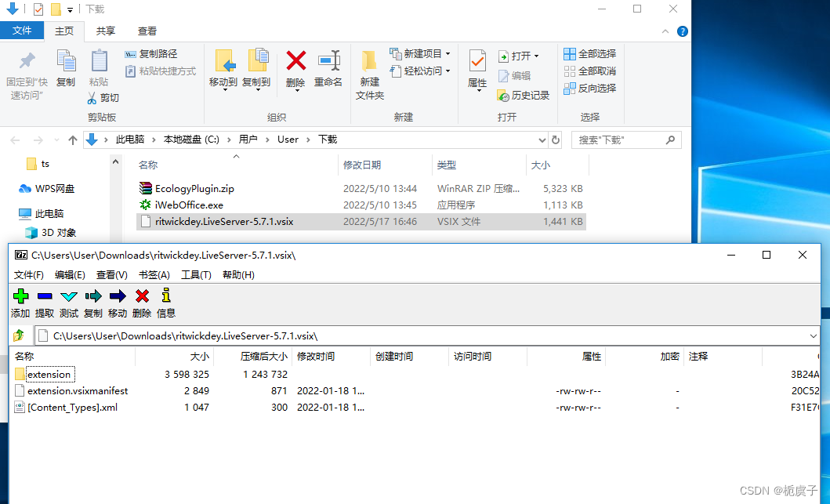This screenshot has height=504, width=830.
Task: Click 本地磁盘 (C:) breadcrumb
Action: pos(191,140)
